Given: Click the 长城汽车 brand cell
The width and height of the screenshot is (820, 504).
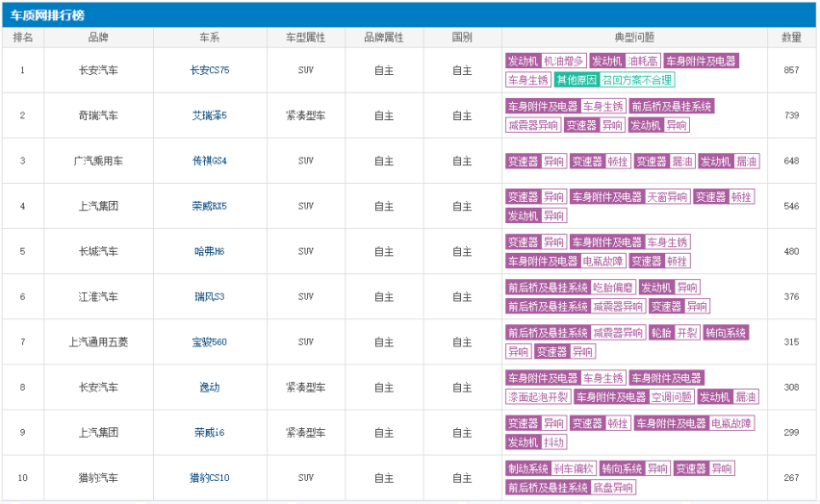Looking at the screenshot, I should (x=98, y=251).
